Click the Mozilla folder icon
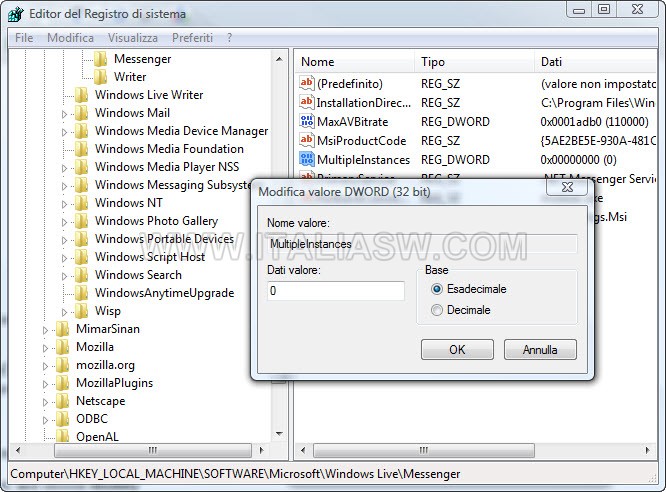 62,347
